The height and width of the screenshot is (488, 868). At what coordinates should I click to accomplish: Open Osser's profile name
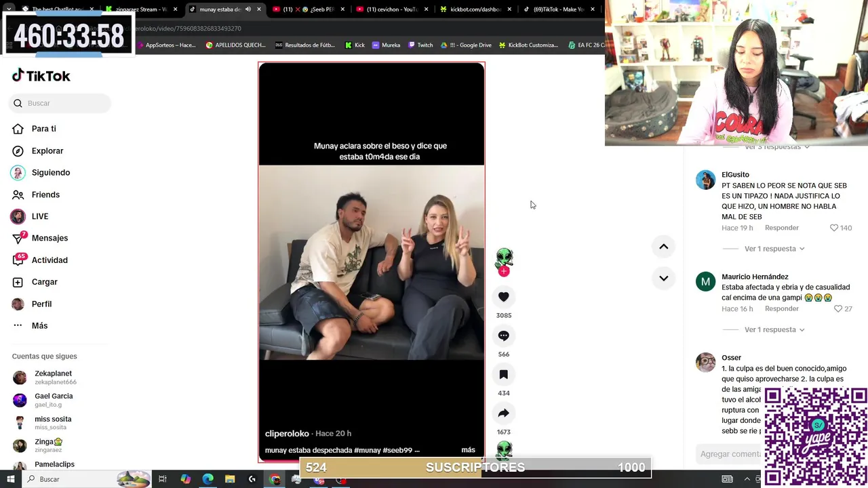[x=731, y=358]
